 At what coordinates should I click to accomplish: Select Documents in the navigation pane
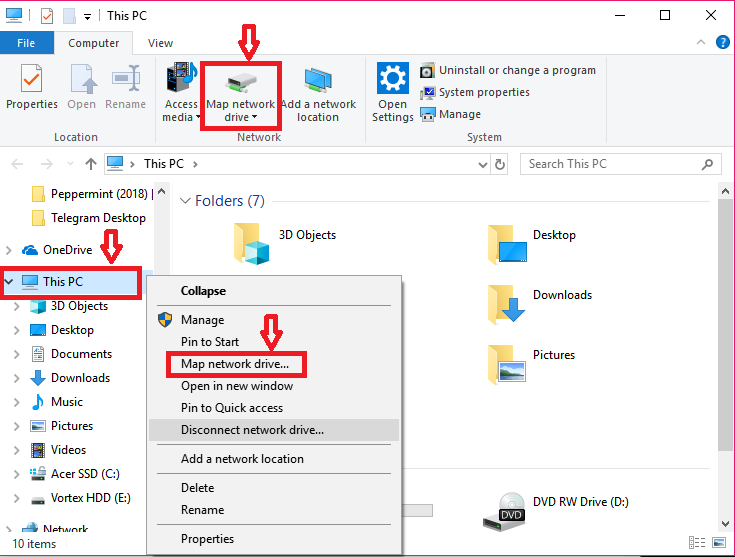[72, 354]
